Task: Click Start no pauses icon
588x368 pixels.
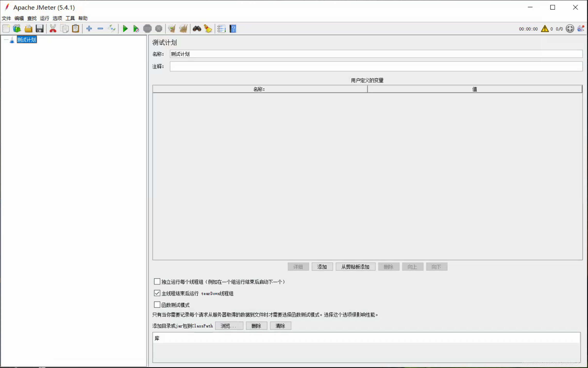Action: [136, 29]
